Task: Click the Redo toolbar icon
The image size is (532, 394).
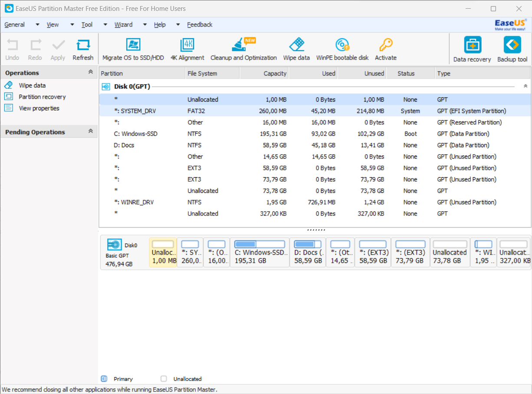Action: click(35, 45)
